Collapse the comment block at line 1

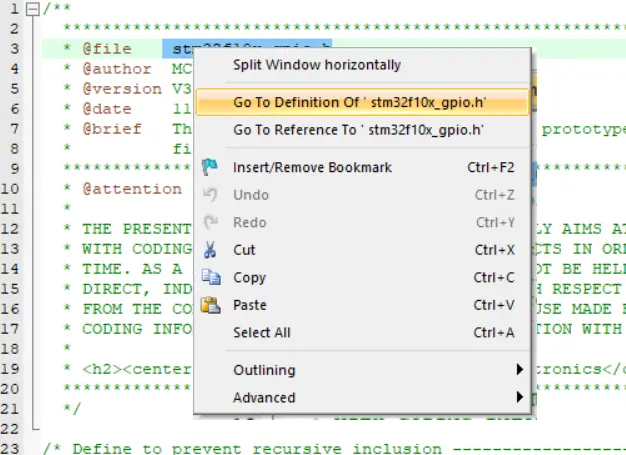coord(33,8)
